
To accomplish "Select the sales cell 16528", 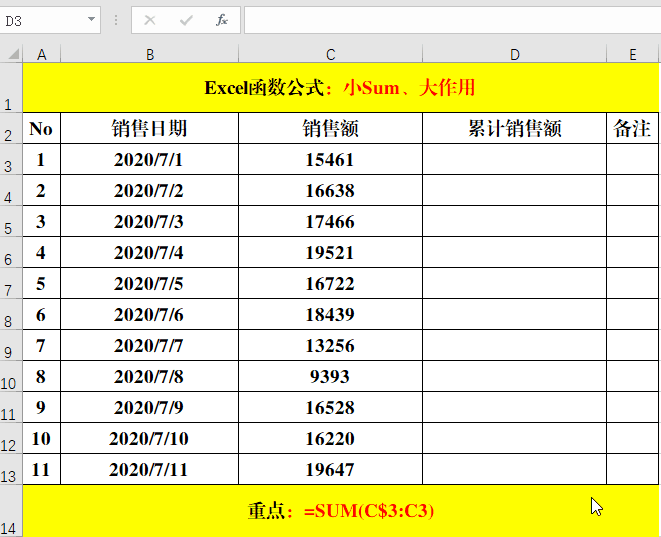I will click(330, 407).
